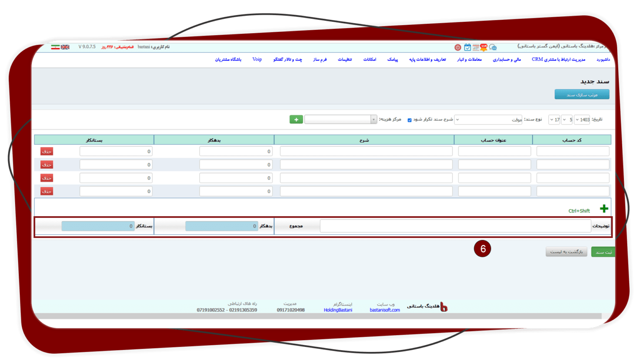Open notifications bell with 114 badge
The image size is (644, 362).
pyautogui.click(x=484, y=47)
